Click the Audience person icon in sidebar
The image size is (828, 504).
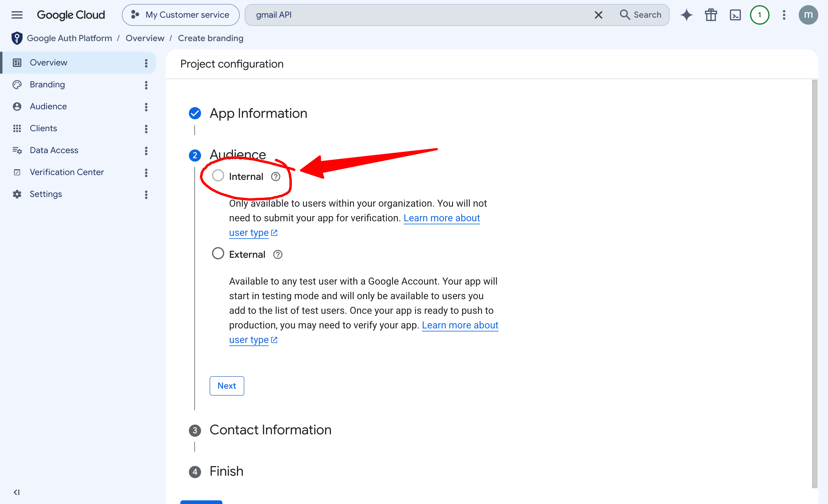click(x=17, y=107)
